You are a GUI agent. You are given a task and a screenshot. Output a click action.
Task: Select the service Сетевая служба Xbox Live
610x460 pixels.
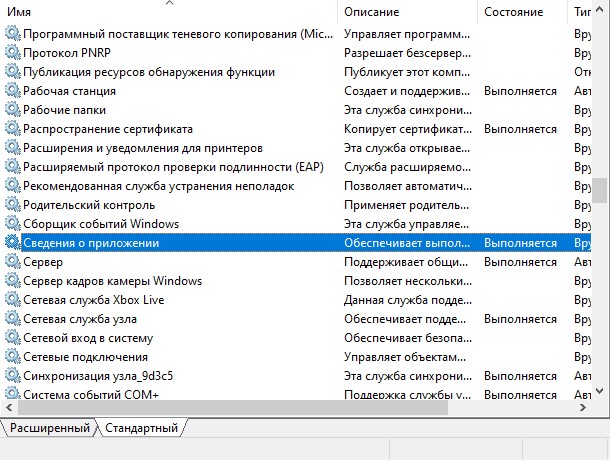(94, 300)
